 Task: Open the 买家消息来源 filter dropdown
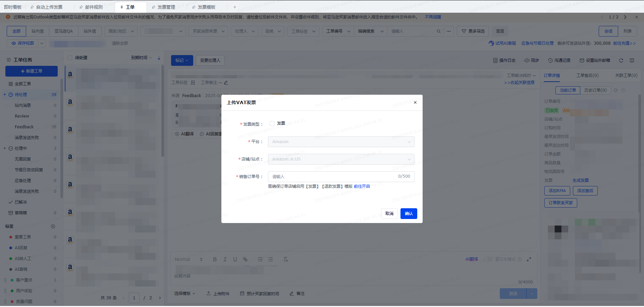208,31
